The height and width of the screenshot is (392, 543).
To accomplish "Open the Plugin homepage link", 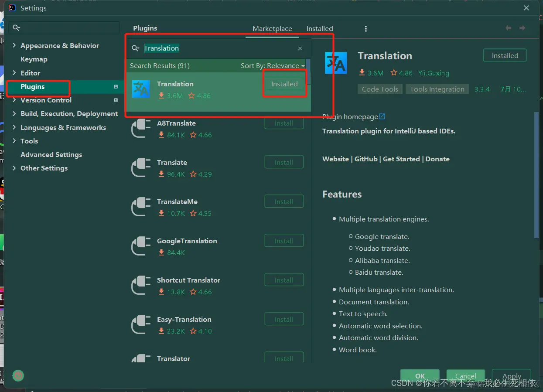I will point(350,117).
